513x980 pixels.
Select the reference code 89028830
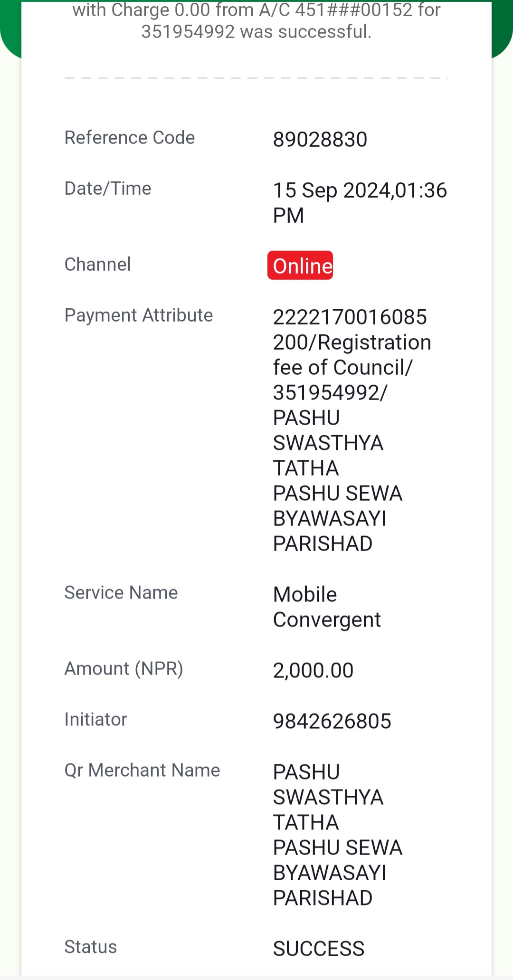pyautogui.click(x=320, y=140)
